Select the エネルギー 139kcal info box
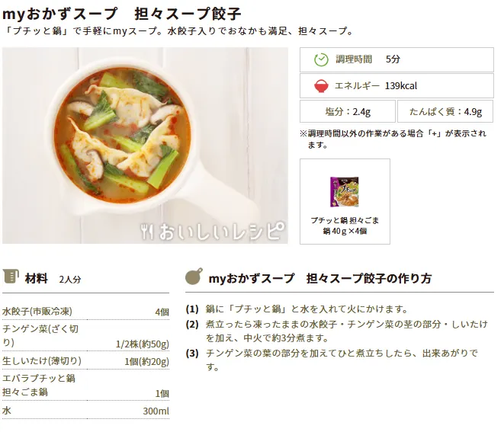The width and height of the screenshot is (504, 432). 396,86
